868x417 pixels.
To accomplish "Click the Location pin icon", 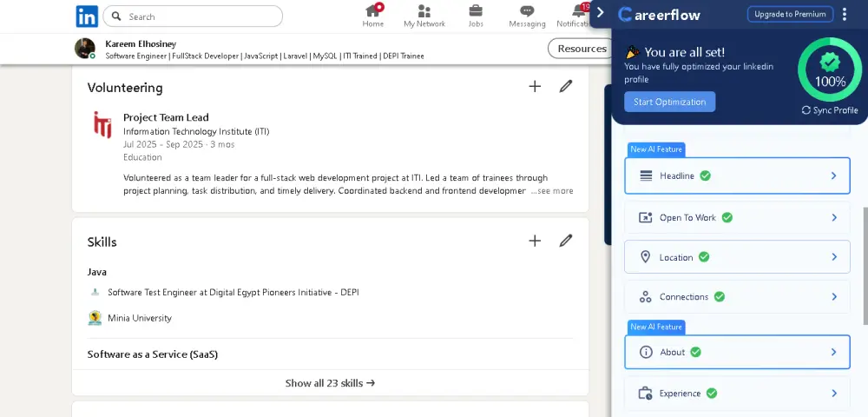I will tap(645, 257).
